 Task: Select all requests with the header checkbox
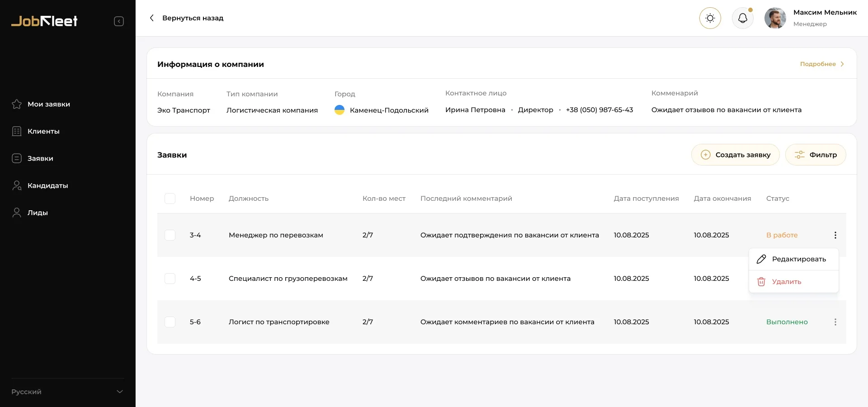(170, 199)
